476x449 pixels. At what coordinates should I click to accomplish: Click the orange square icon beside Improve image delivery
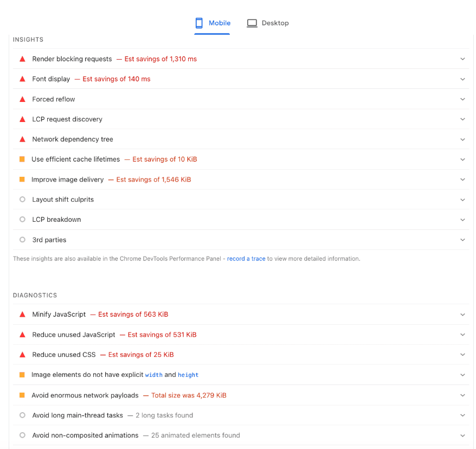coord(22,179)
